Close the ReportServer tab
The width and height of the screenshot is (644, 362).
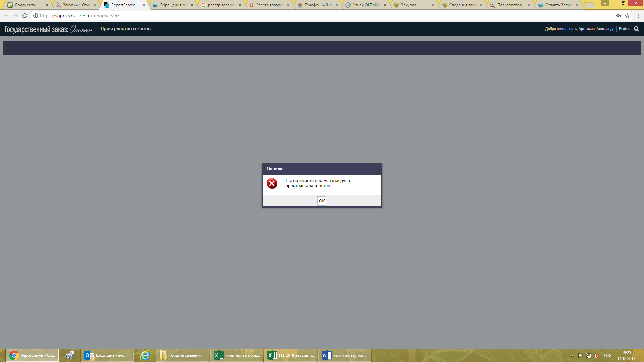point(144,5)
